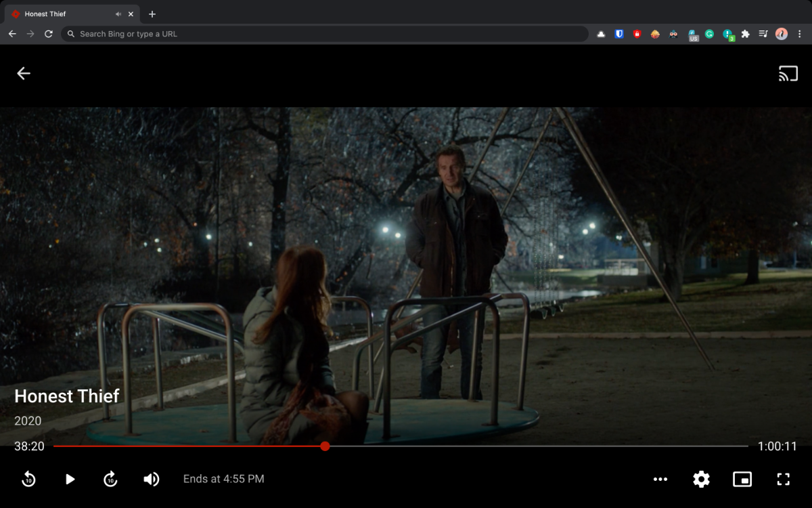Click the current time 38:20
The image size is (812, 508).
(x=29, y=446)
